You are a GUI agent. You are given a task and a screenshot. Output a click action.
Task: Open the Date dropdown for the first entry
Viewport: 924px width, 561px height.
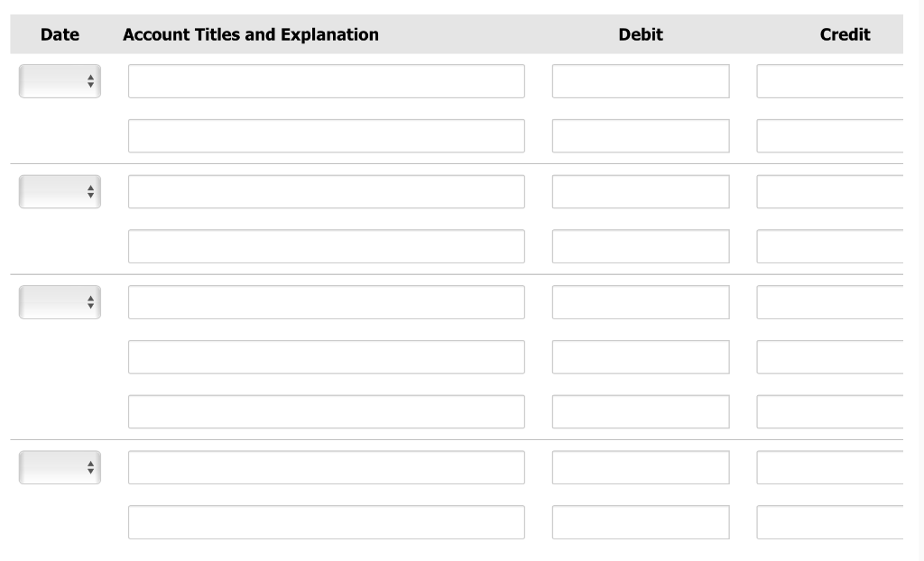point(60,80)
